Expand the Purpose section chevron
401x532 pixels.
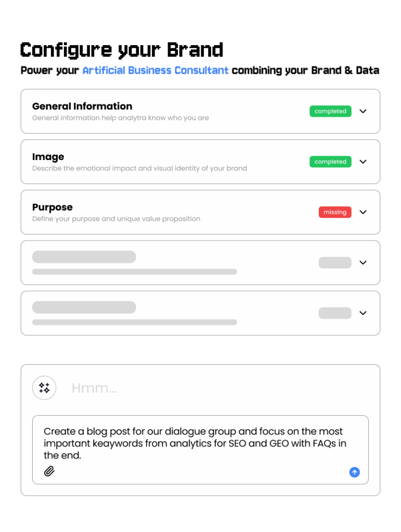pyautogui.click(x=363, y=212)
